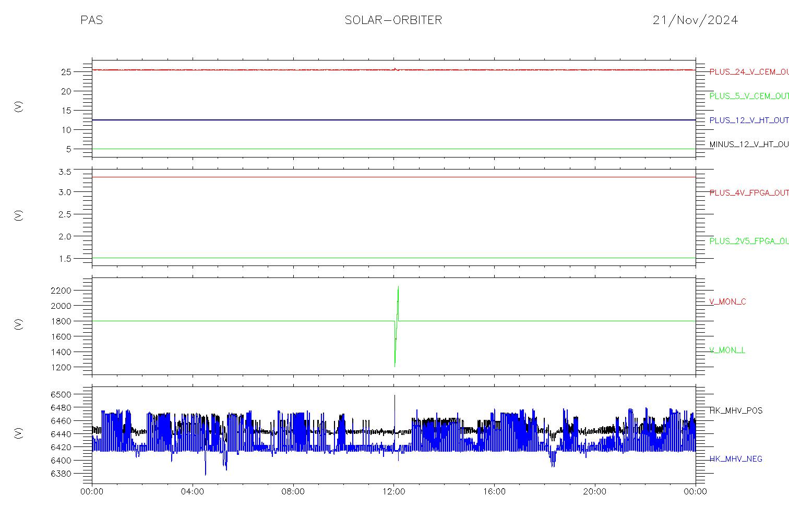Select the PLUS_24_V_CEM_OUT legend label
Image resolution: width=789 pixels, height=532 pixels.
point(749,72)
